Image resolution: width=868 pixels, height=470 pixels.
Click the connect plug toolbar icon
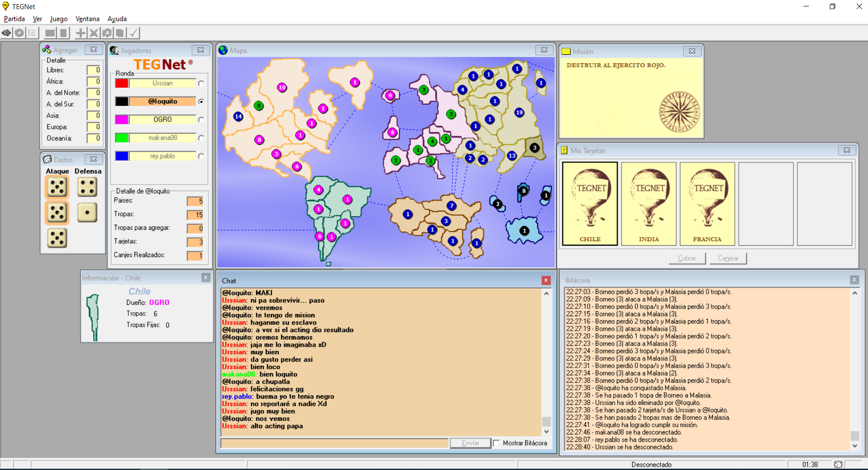[6, 33]
